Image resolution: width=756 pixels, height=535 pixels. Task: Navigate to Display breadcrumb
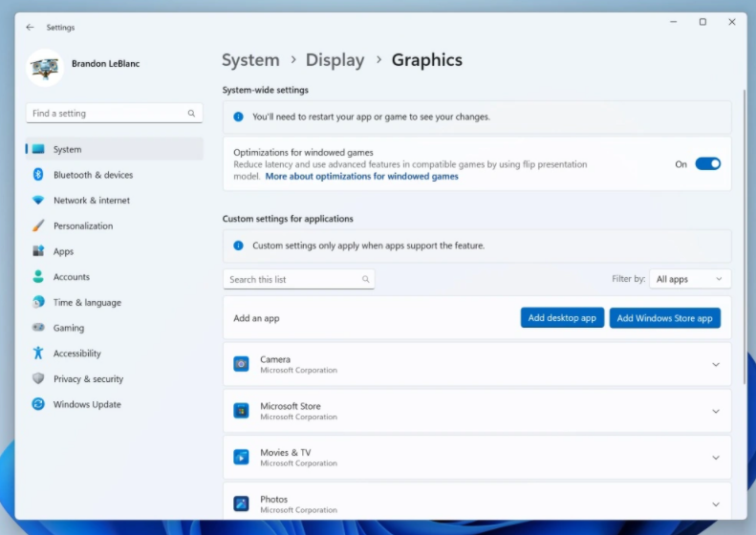coord(335,60)
